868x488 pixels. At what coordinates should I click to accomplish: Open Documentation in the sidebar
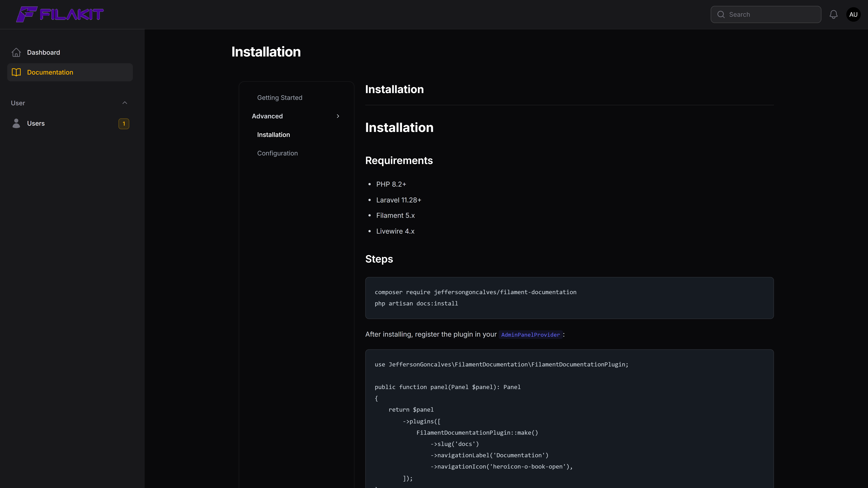(x=70, y=72)
